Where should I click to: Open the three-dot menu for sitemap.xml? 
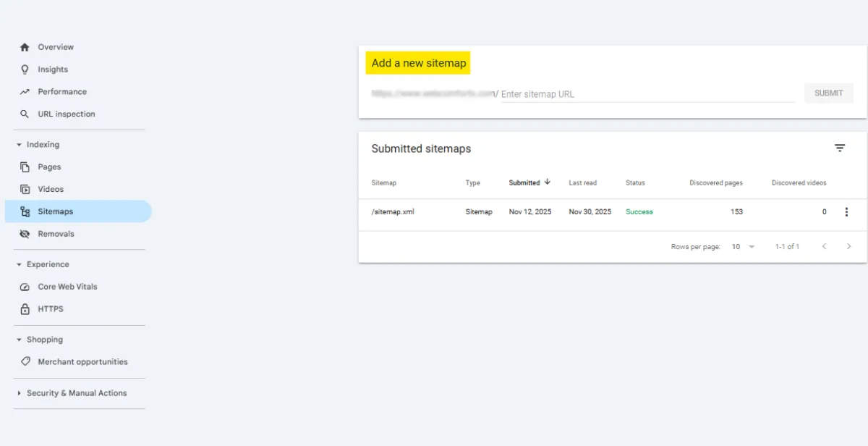pos(846,211)
